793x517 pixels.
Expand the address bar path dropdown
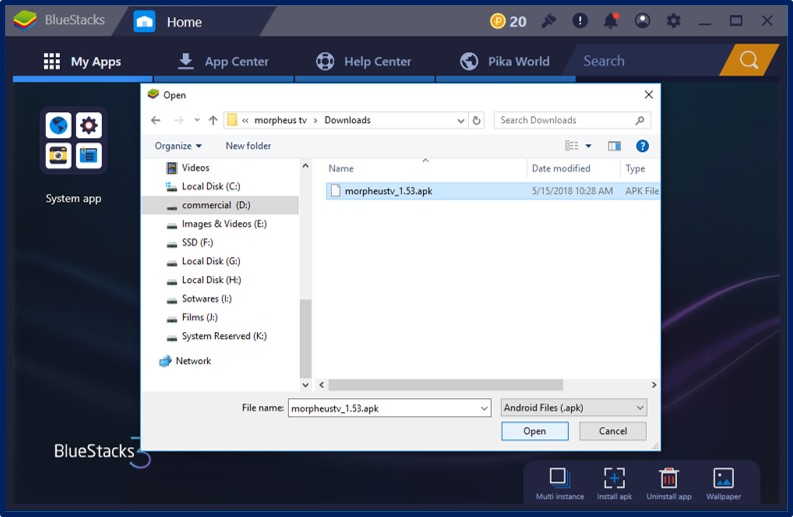click(x=461, y=120)
